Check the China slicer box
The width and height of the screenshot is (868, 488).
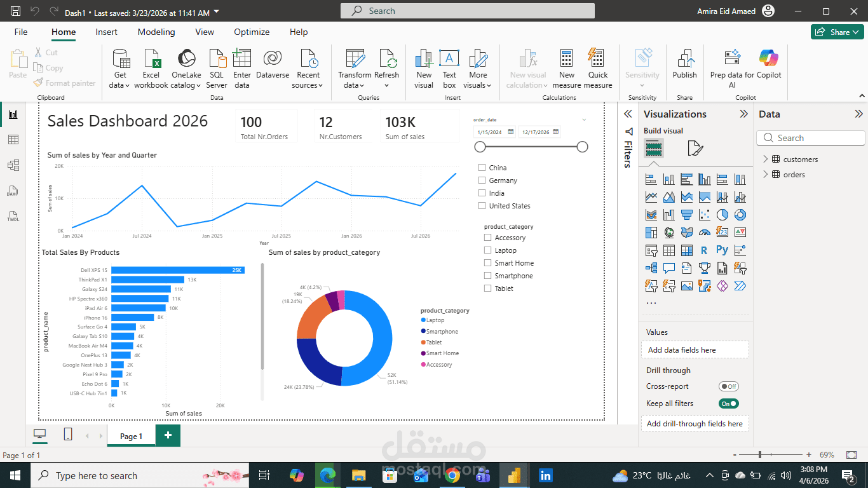tap(482, 168)
